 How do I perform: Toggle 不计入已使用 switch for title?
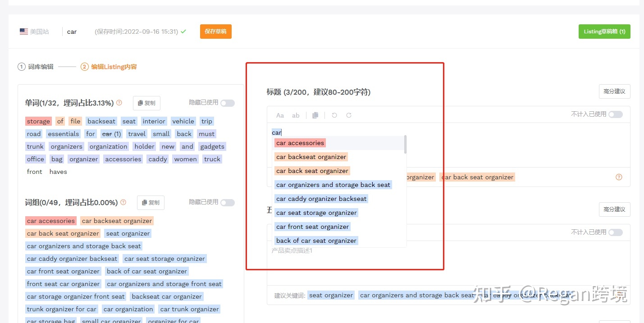coord(616,114)
